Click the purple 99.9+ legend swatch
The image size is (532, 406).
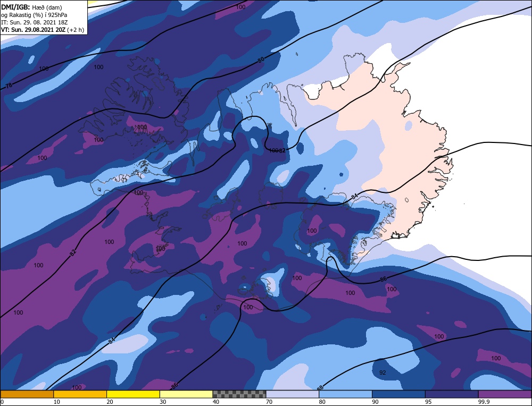[505, 394]
